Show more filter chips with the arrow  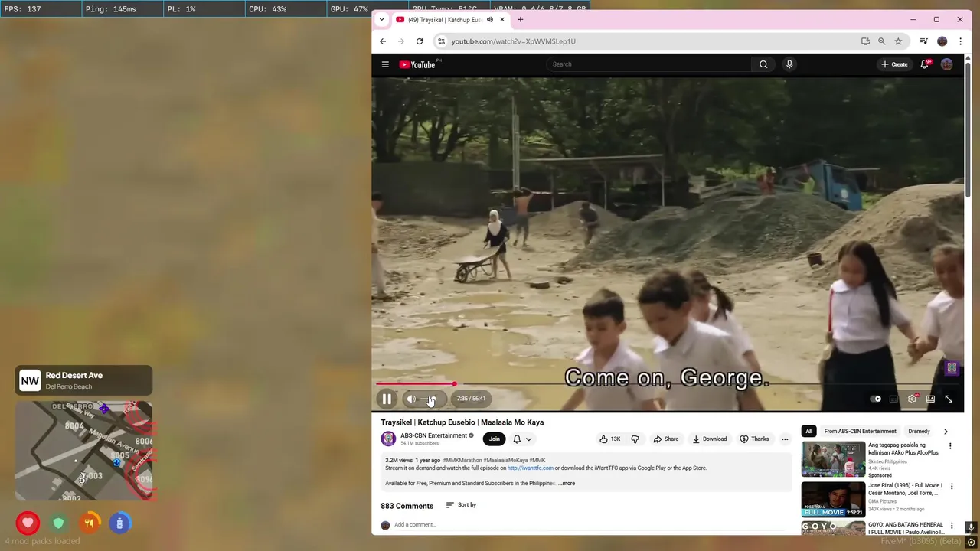(x=946, y=432)
